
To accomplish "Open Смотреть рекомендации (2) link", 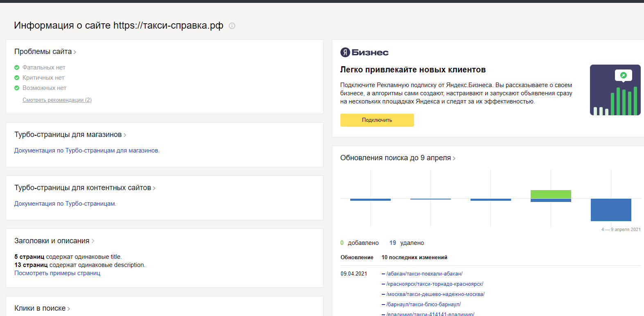I will coord(57,100).
